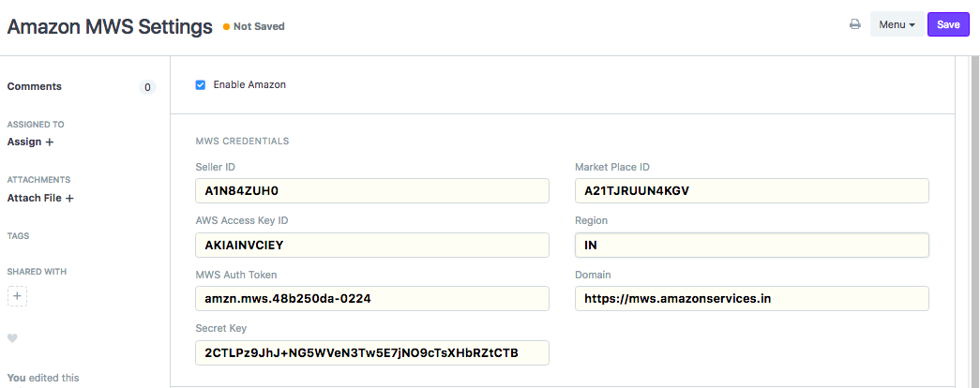Click the orange Not Saved indicator
Screen dimensions: 980x388
254,26
